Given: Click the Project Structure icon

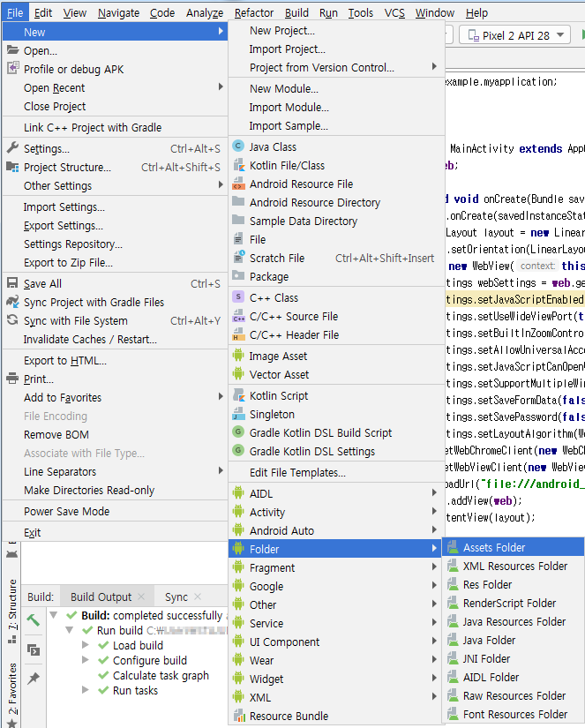Looking at the screenshot, I should pos(12,167).
